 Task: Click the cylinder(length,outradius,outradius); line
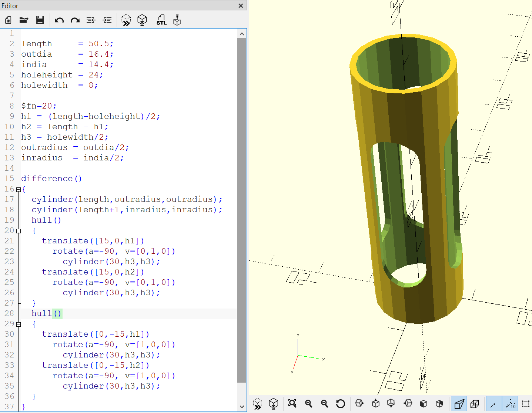(x=127, y=199)
